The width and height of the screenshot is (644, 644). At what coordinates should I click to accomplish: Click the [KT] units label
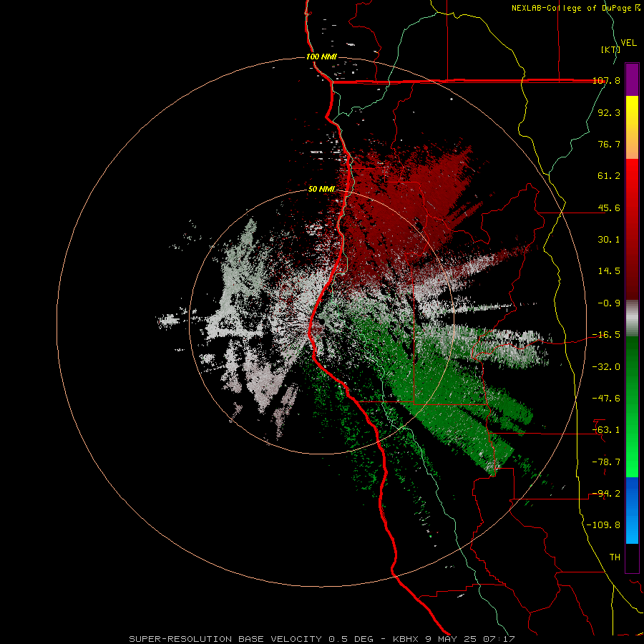[x=610, y=49]
